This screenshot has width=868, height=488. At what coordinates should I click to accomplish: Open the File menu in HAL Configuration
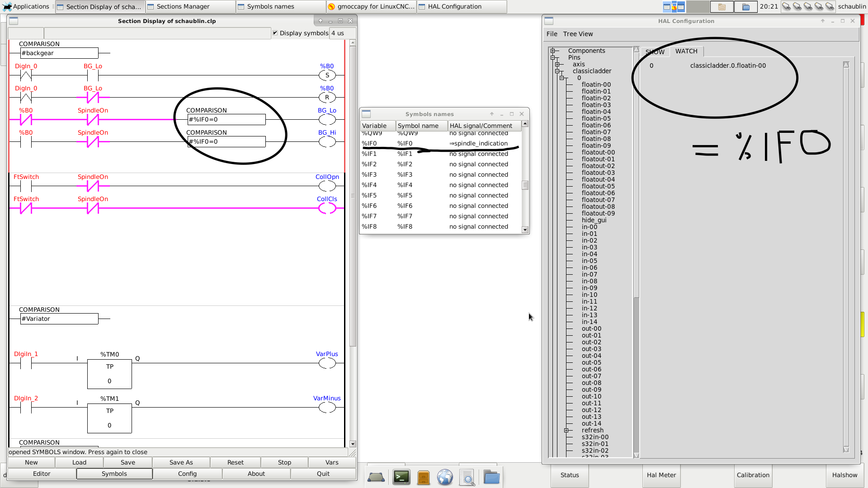tap(552, 34)
